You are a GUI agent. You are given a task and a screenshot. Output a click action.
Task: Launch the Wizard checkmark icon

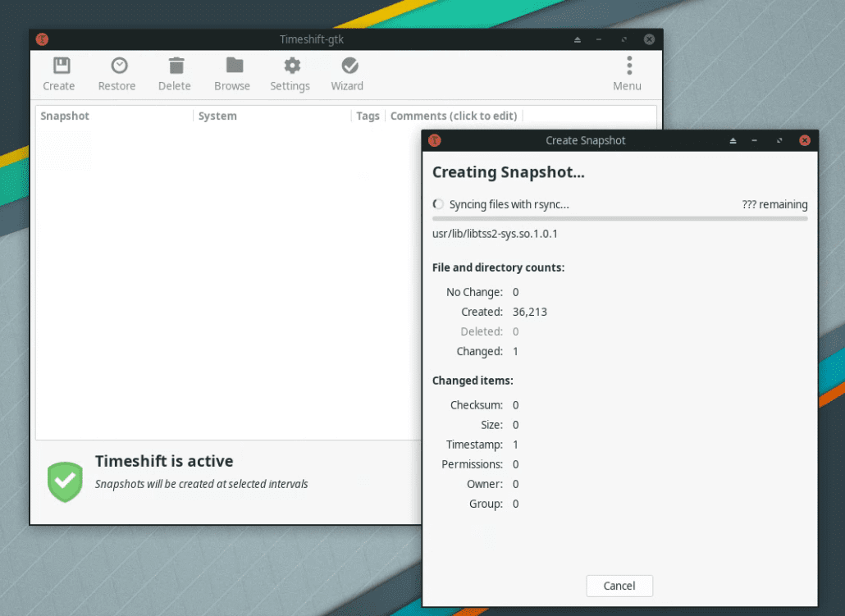[x=349, y=66]
